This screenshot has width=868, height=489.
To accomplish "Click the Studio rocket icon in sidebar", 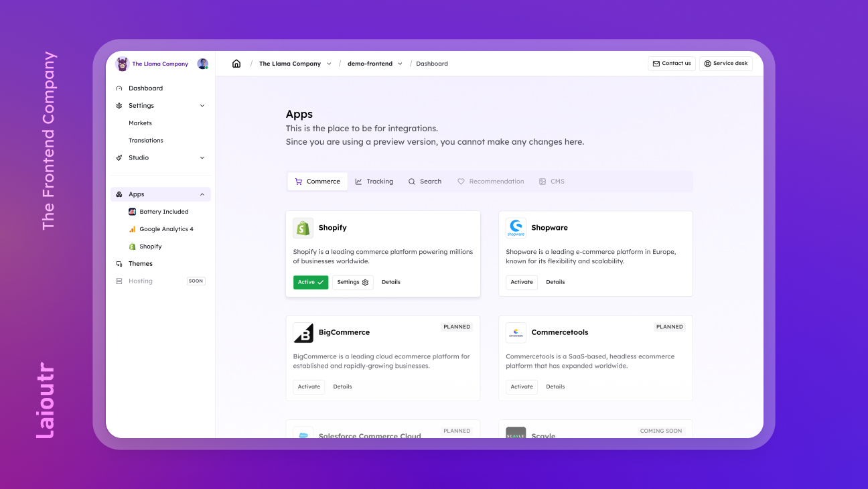I will tap(119, 158).
